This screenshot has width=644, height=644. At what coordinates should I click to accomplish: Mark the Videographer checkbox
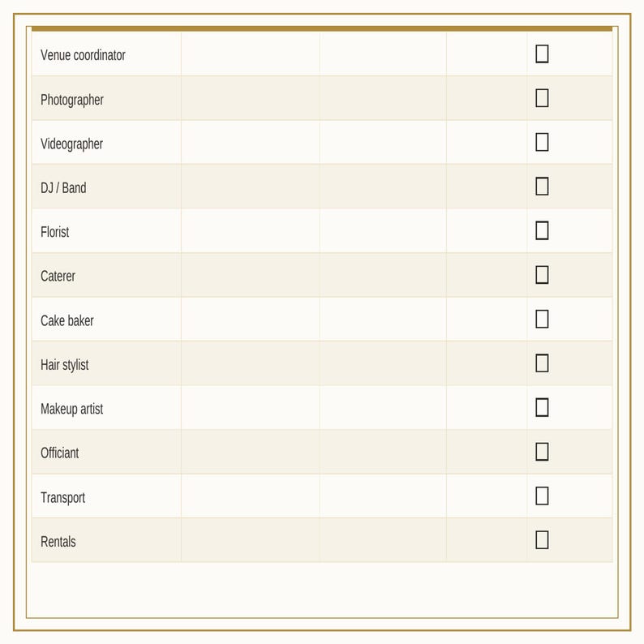542,142
